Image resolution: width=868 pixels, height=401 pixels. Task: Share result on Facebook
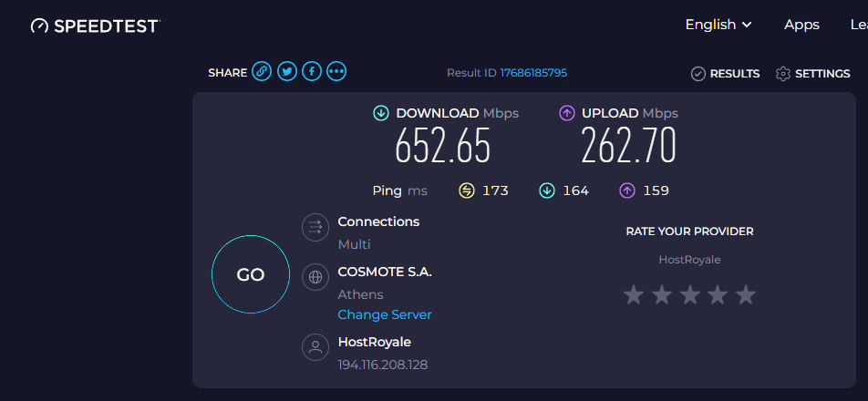coord(312,71)
